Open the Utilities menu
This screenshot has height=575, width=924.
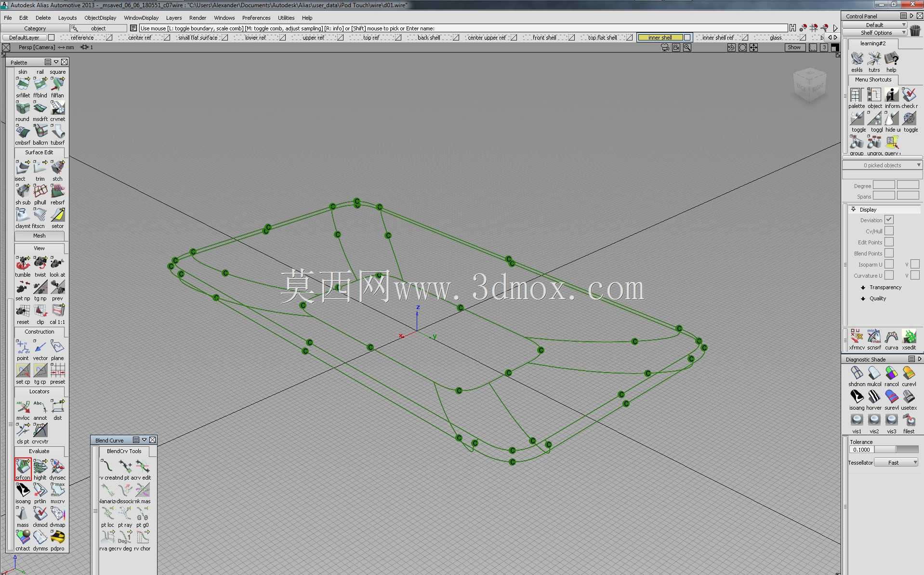tap(286, 18)
